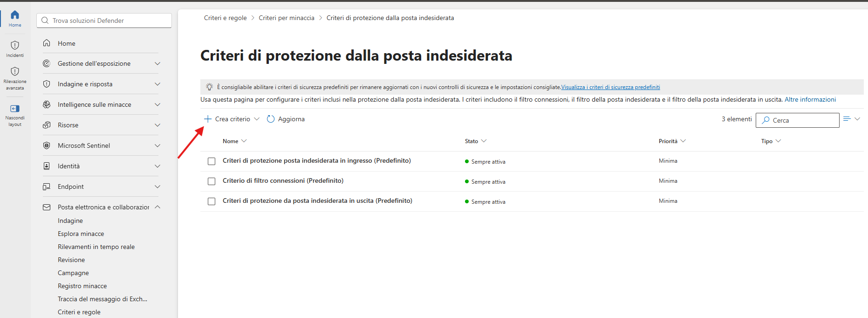Open Rilevamenti in tempo reale
Screen dimensions: 868x318
click(x=96, y=247)
